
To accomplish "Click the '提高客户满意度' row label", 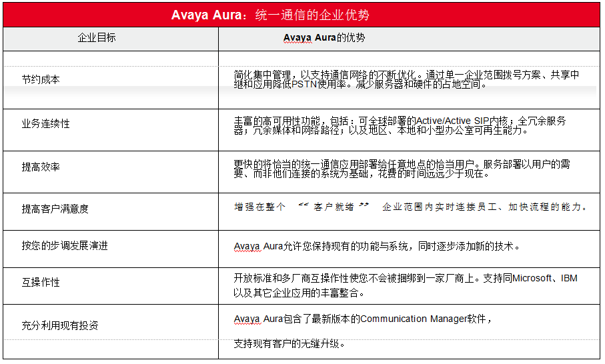I will [55, 209].
